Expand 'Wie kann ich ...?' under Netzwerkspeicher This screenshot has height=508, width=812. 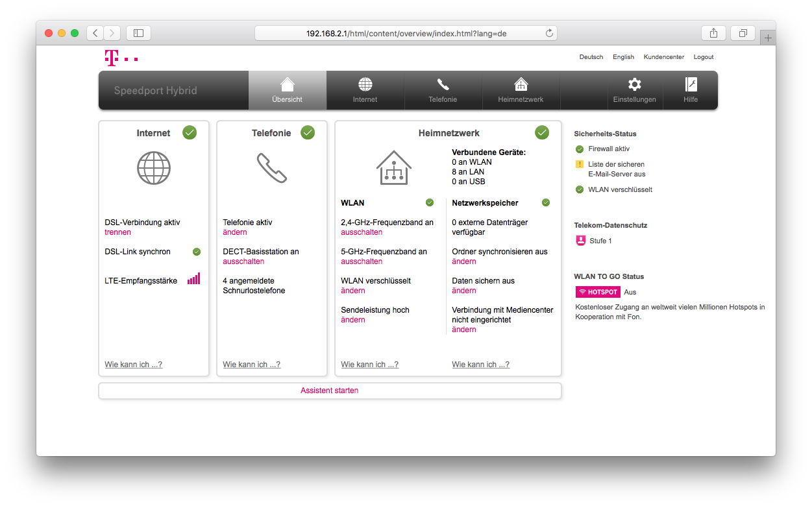point(481,365)
